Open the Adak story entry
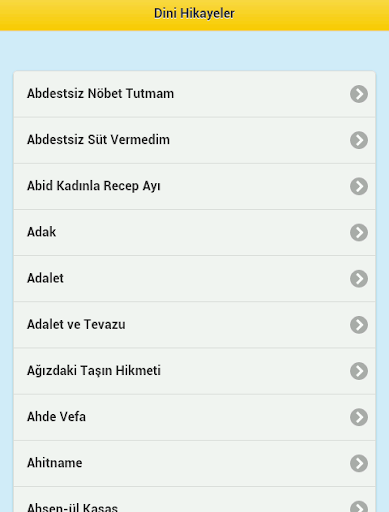The height and width of the screenshot is (512, 389). point(194,233)
